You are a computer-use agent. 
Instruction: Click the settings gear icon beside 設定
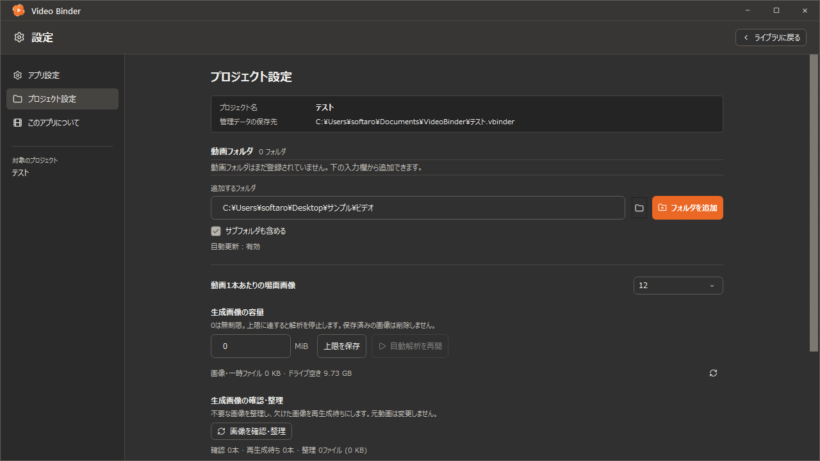[x=19, y=37]
